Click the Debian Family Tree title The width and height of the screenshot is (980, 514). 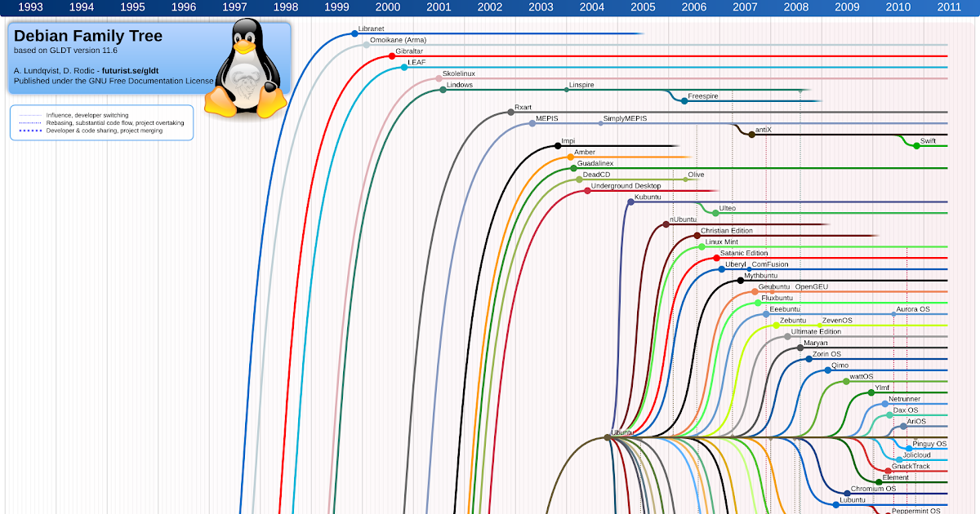click(x=88, y=37)
